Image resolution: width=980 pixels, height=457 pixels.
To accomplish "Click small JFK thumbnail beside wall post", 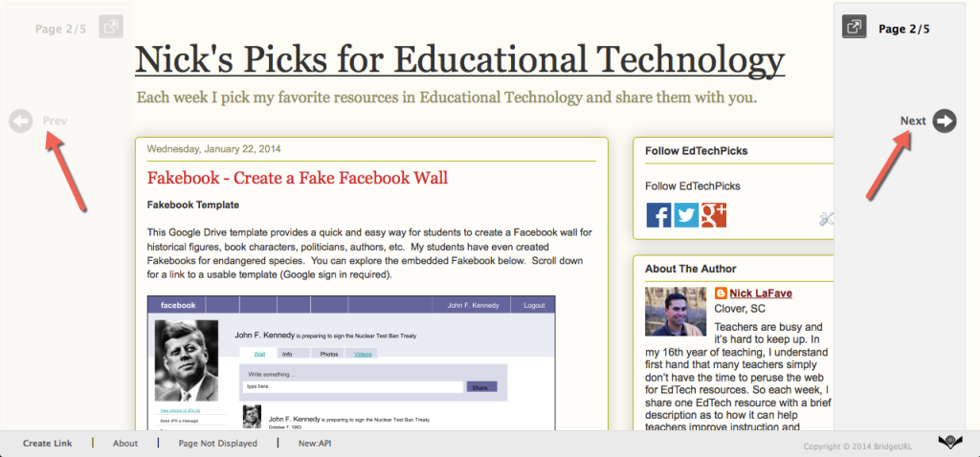I will pyautogui.click(x=252, y=417).
